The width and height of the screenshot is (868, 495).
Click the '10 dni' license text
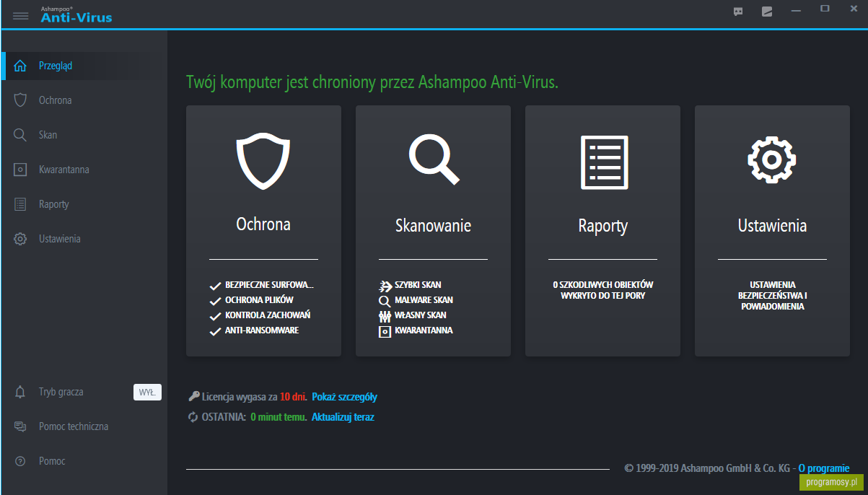point(294,397)
